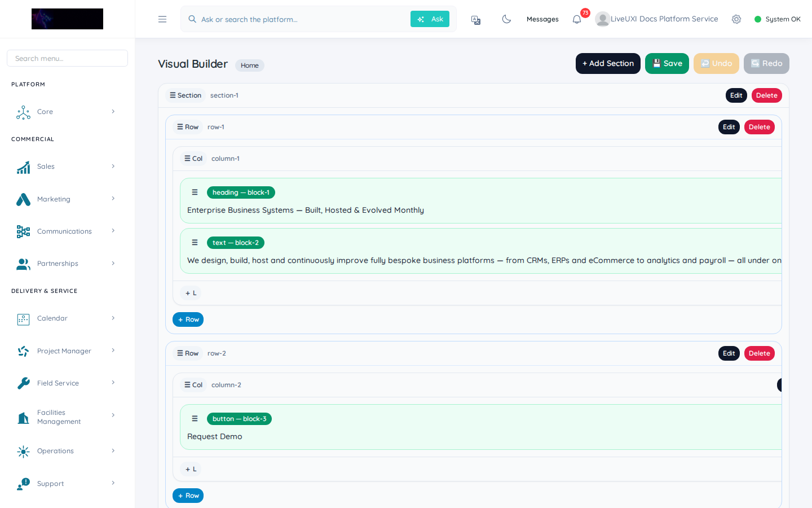Grab the heading block-1 drag handle
Image resolution: width=812 pixels, height=508 pixels.
coord(195,192)
